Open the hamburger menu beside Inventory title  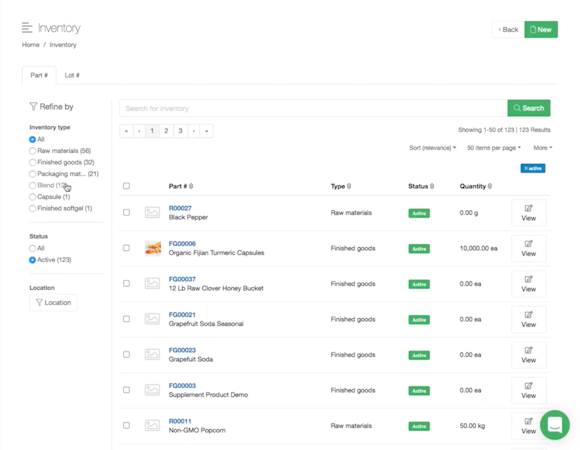[x=27, y=28]
